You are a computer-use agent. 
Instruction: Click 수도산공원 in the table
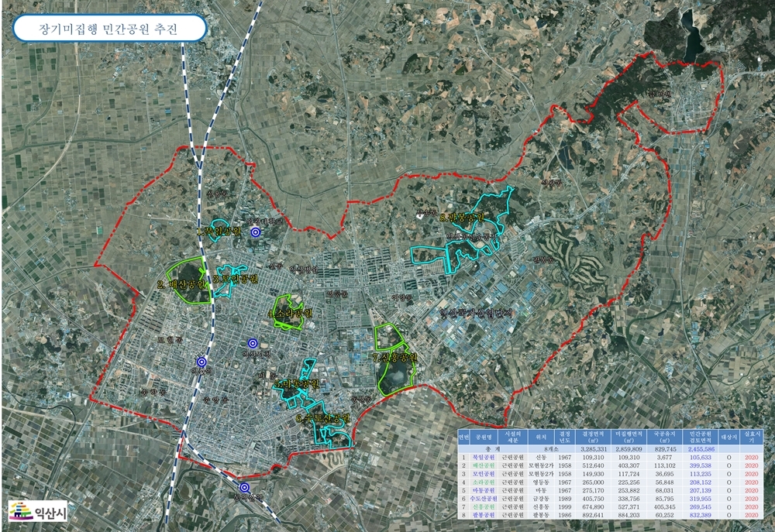[484, 499]
